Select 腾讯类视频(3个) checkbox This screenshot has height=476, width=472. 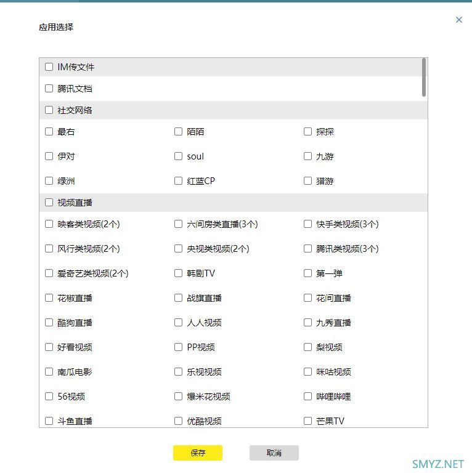click(307, 248)
